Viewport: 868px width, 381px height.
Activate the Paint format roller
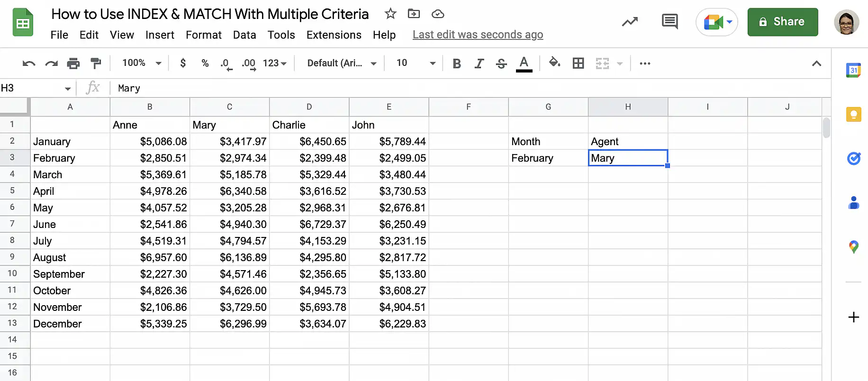[96, 63]
